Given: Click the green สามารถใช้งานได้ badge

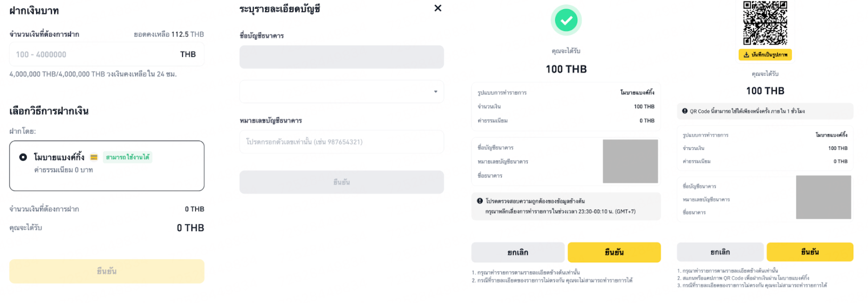Looking at the screenshot, I should click(x=127, y=157).
